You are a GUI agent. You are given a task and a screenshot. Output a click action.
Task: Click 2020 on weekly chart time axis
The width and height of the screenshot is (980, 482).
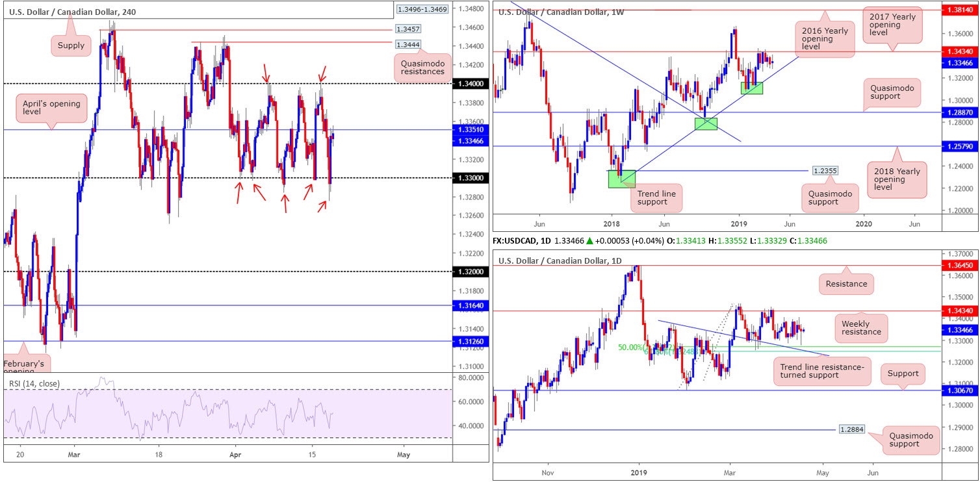coord(863,223)
